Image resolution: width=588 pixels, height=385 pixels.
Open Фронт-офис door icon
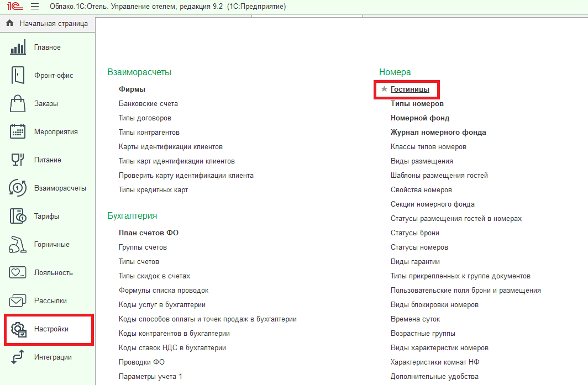(x=18, y=75)
